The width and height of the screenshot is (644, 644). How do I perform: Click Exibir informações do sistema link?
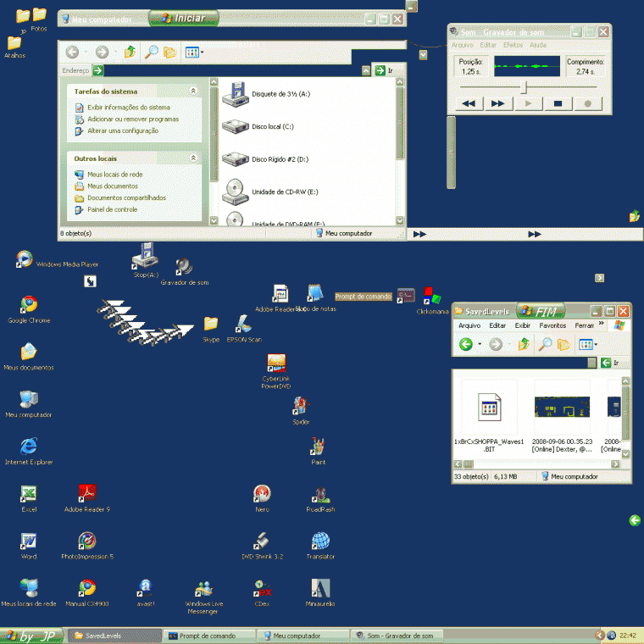tap(129, 108)
